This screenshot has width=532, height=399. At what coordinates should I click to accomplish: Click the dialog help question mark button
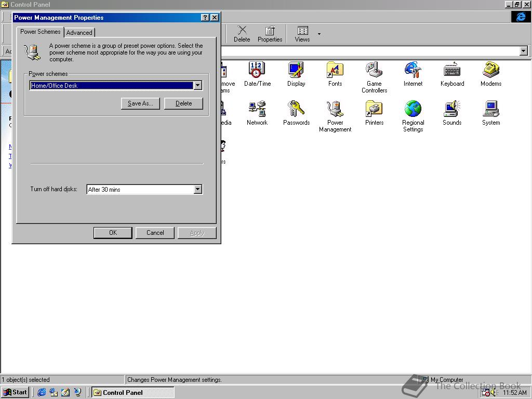coord(205,17)
